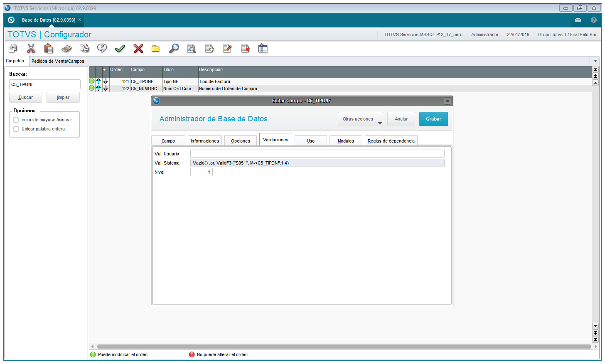
Task: Move C5_TIPONF row up with arrow
Action: pos(98,81)
